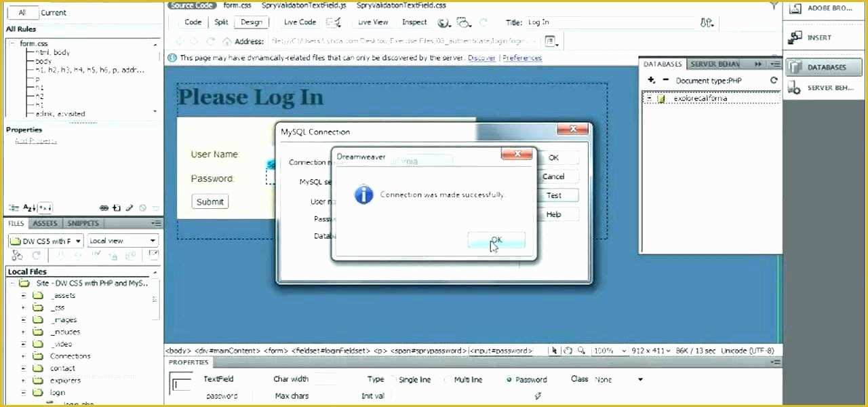Select the explorers folder in Files
Image resolution: width=868 pixels, height=407 pixels.
pyautogui.click(x=65, y=381)
